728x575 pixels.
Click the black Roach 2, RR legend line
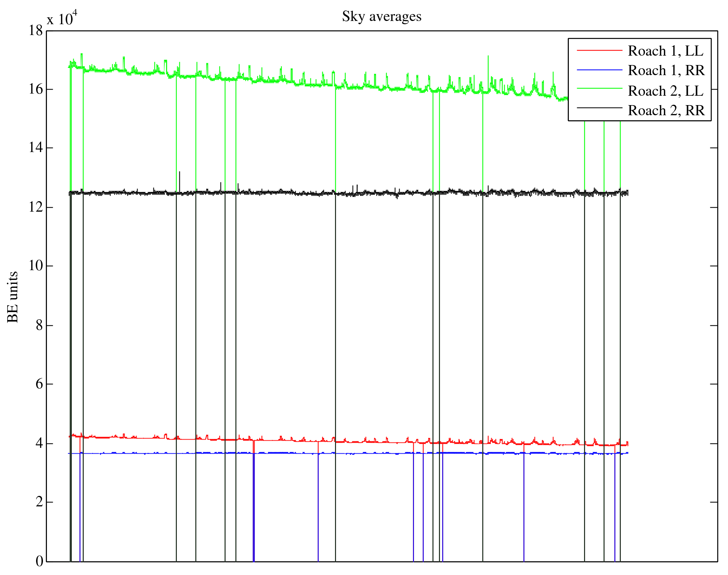coord(600,108)
